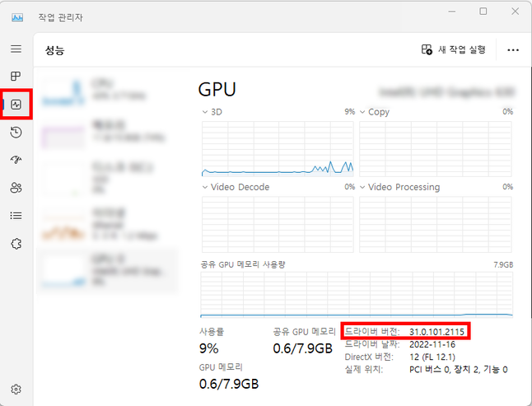
Task: Open the App history icon
Action: coord(16,132)
